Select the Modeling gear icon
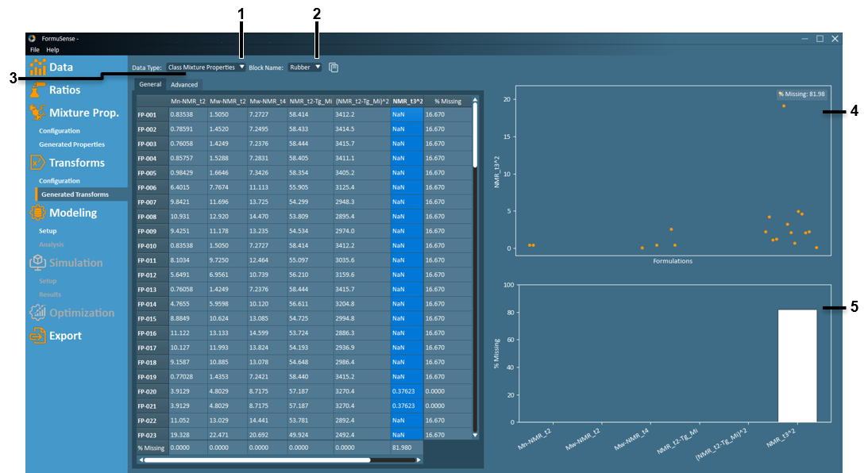Image resolution: width=868 pixels, height=473 pixels. [36, 212]
